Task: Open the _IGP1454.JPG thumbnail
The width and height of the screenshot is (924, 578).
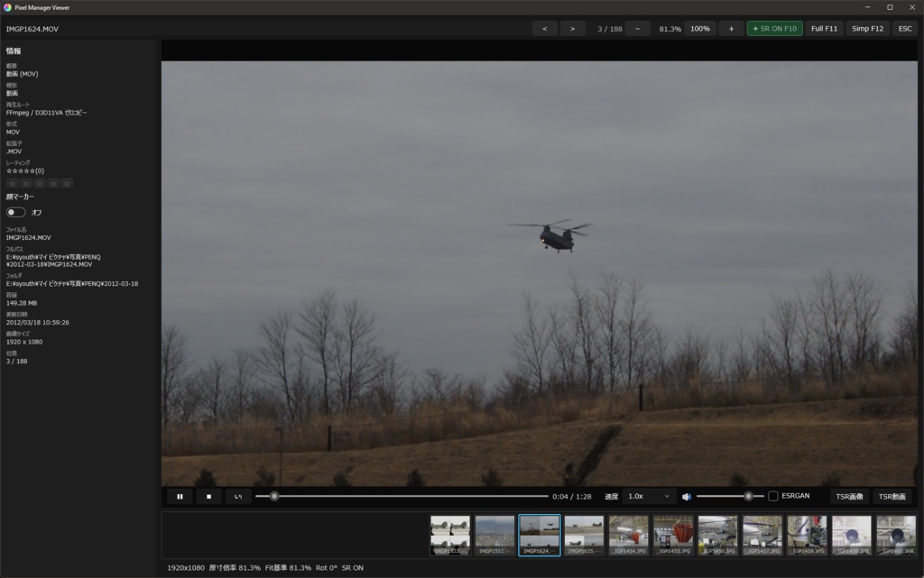Action: (629, 535)
